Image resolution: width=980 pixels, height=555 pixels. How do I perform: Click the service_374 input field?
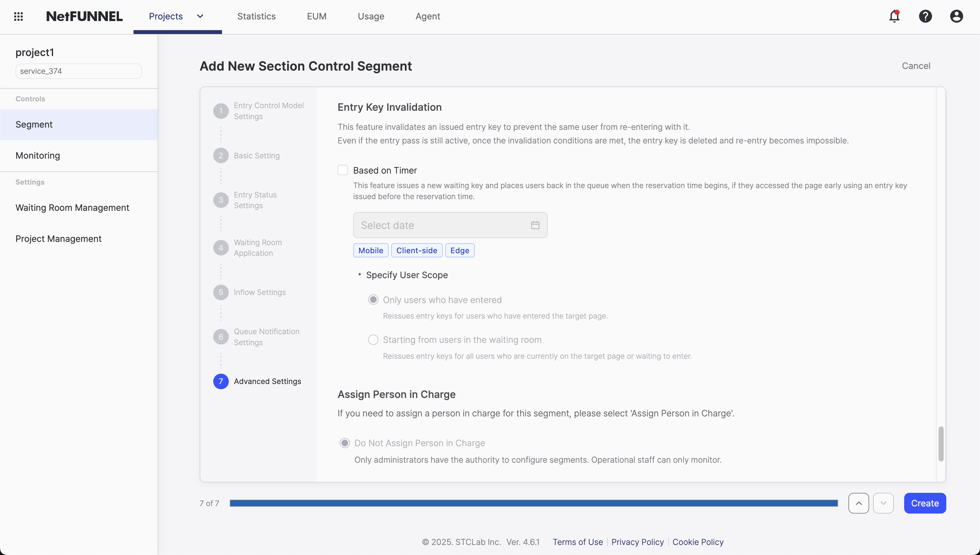(78, 71)
